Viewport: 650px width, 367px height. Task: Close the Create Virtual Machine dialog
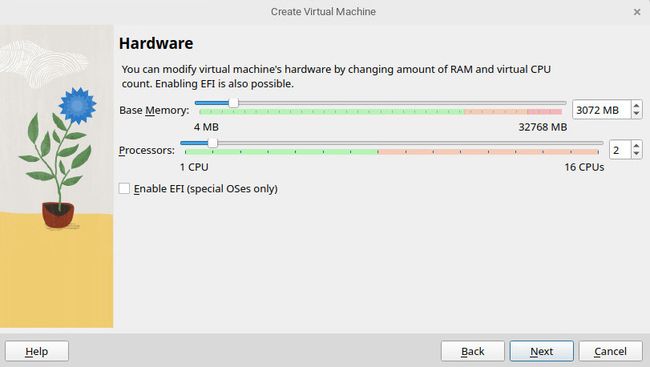(637, 12)
